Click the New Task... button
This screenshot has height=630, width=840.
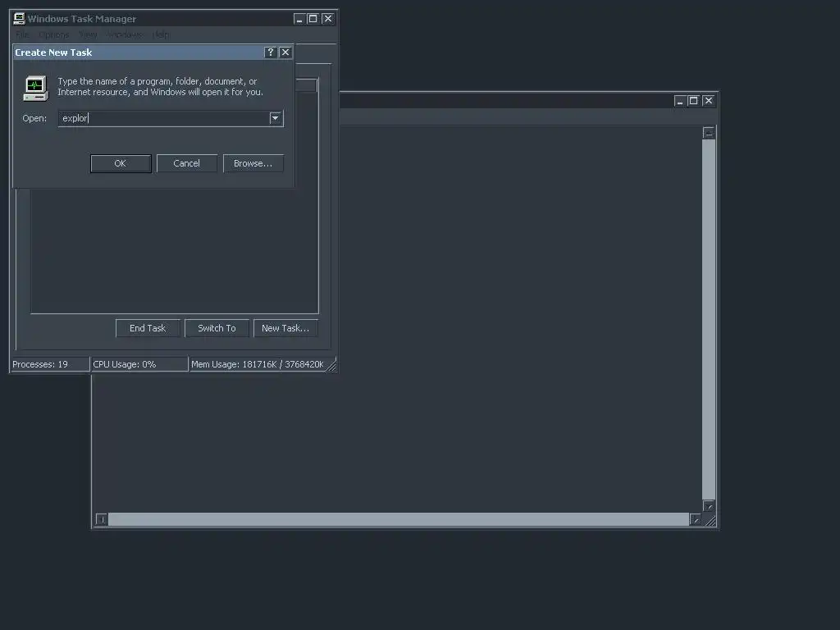tap(285, 328)
